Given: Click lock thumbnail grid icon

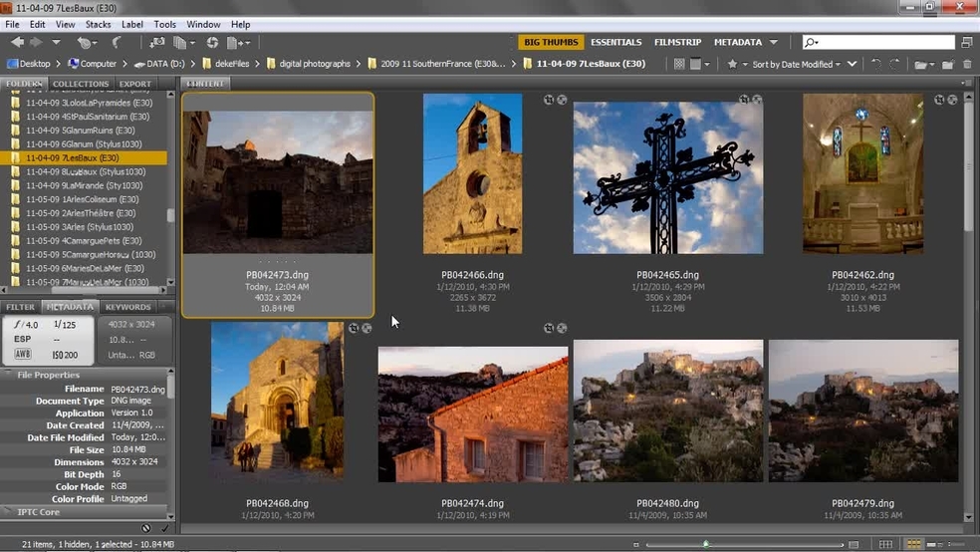Looking at the screenshot, I should tap(885, 544).
